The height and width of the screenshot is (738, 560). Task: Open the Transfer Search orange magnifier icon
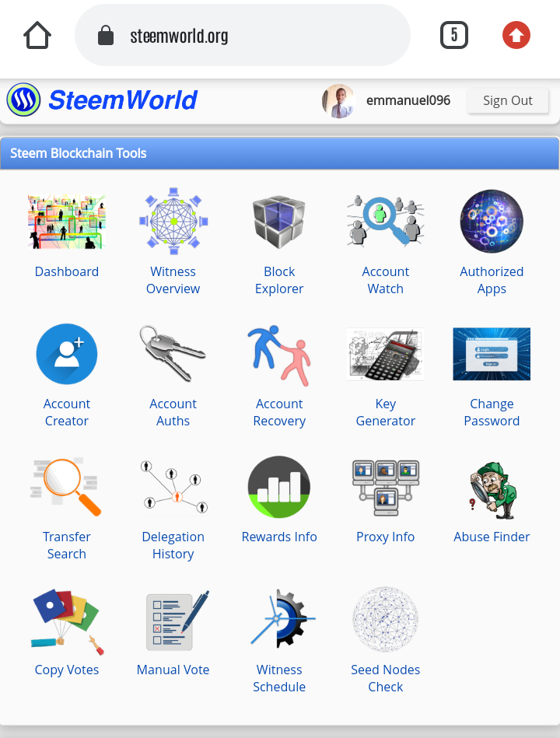66,487
